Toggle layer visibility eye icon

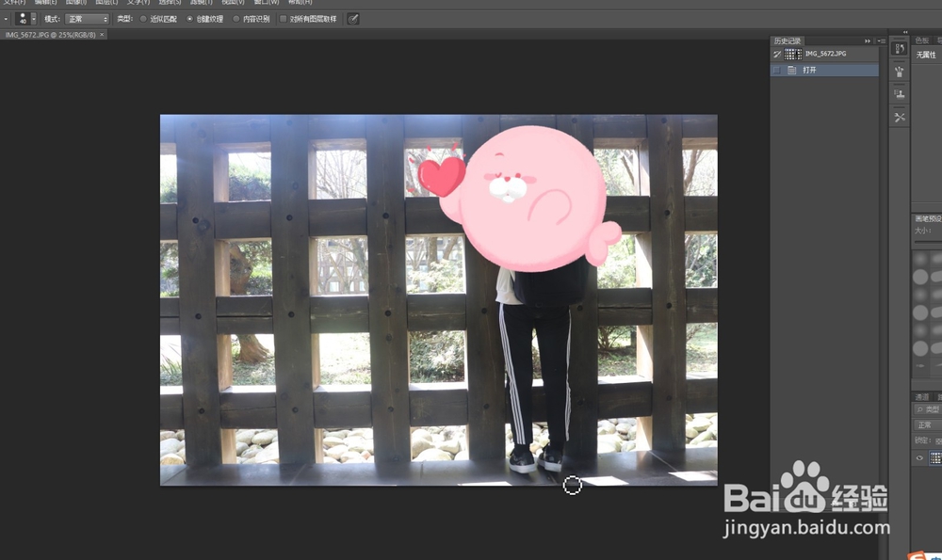(x=919, y=458)
